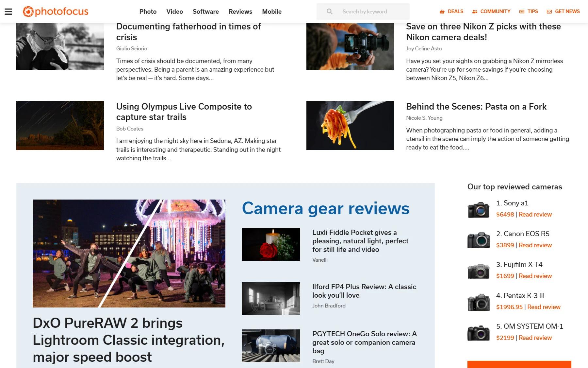The height and width of the screenshot is (368, 588).
Task: Click the OM SYSTEM OM-1 camera image
Action: click(479, 333)
